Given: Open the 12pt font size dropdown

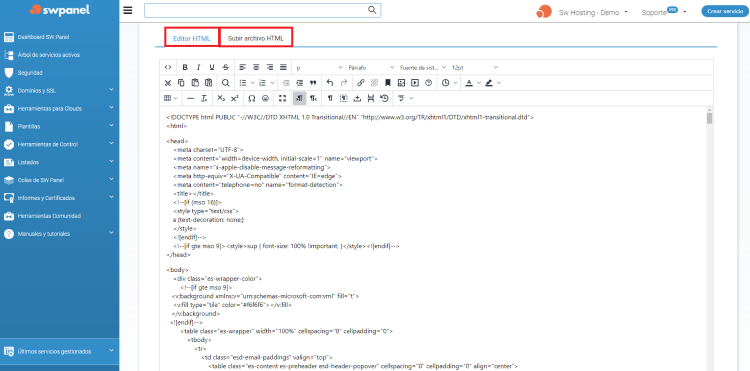Looking at the screenshot, I should click(474, 67).
